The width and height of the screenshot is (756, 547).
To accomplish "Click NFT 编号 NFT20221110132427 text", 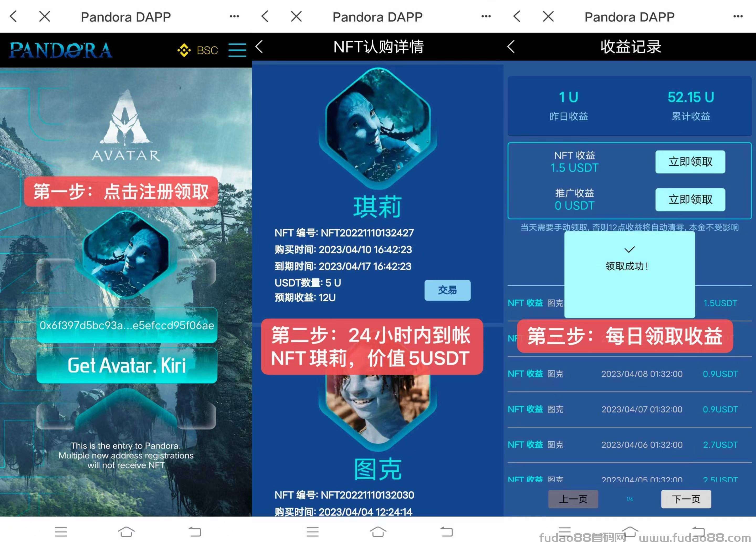I will pyautogui.click(x=344, y=233).
